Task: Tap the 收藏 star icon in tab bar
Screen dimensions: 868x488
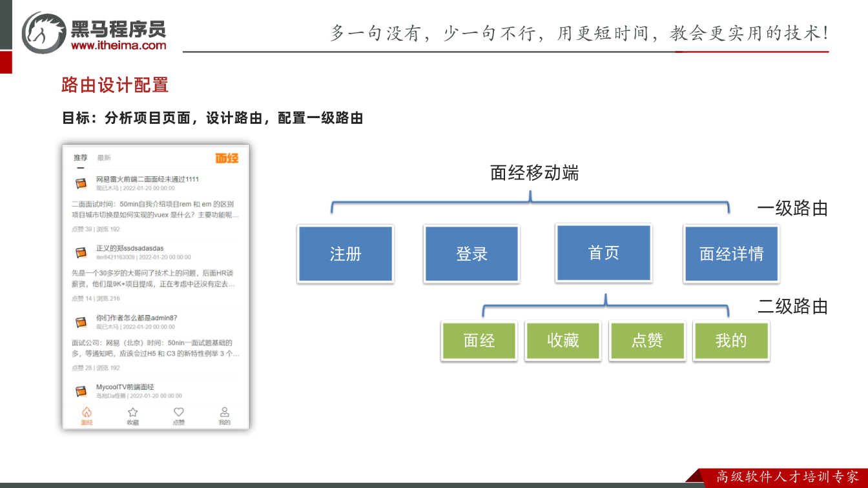Action: [x=132, y=412]
